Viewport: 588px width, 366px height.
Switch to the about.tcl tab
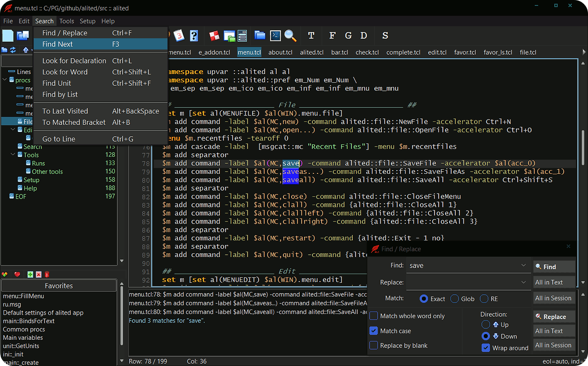coord(280,52)
